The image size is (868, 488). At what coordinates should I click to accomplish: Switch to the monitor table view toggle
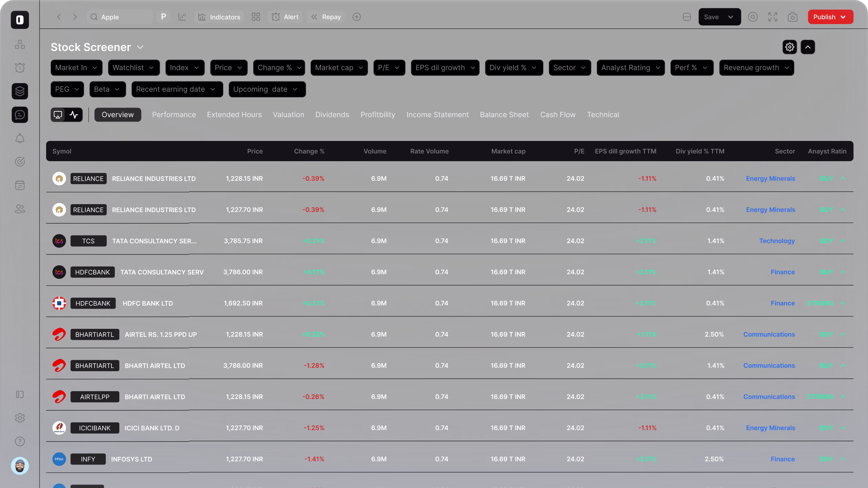click(58, 115)
